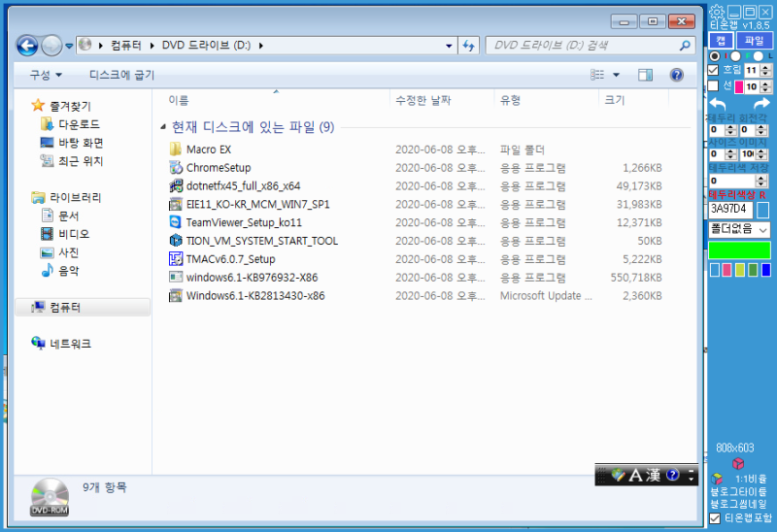777x532 pixels.
Task: Pick the dark blue preset color swatch
Action: click(765, 270)
